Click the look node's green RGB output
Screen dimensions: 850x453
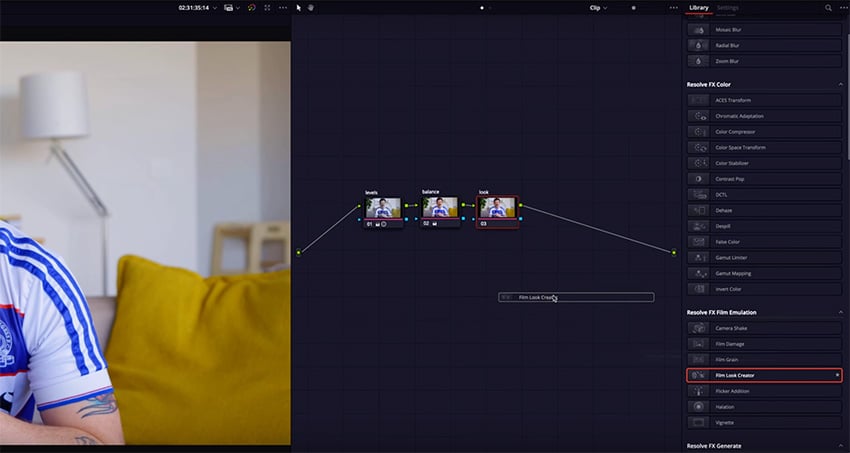(521, 205)
